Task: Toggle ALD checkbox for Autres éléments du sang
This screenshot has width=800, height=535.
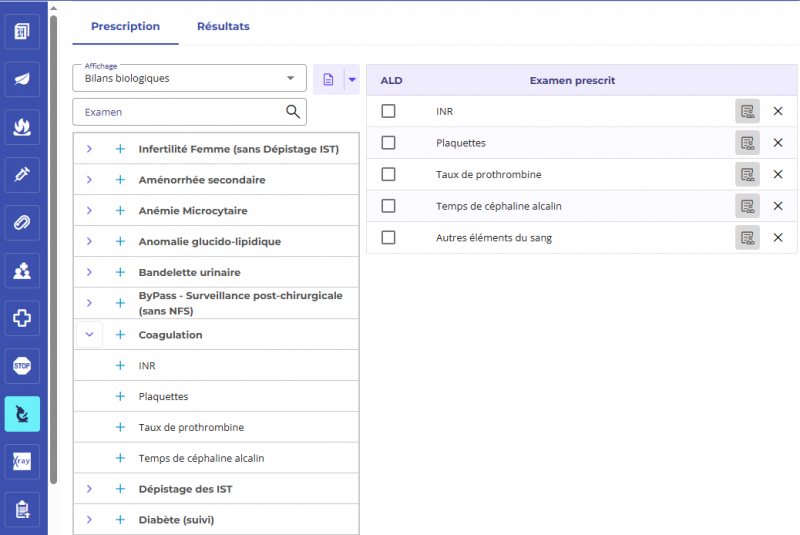Action: pyautogui.click(x=389, y=238)
